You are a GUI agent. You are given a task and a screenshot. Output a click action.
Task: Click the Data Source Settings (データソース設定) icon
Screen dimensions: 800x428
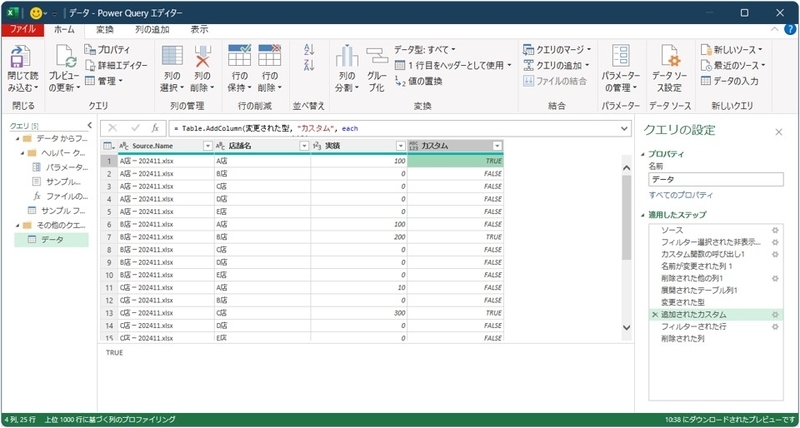click(669, 56)
